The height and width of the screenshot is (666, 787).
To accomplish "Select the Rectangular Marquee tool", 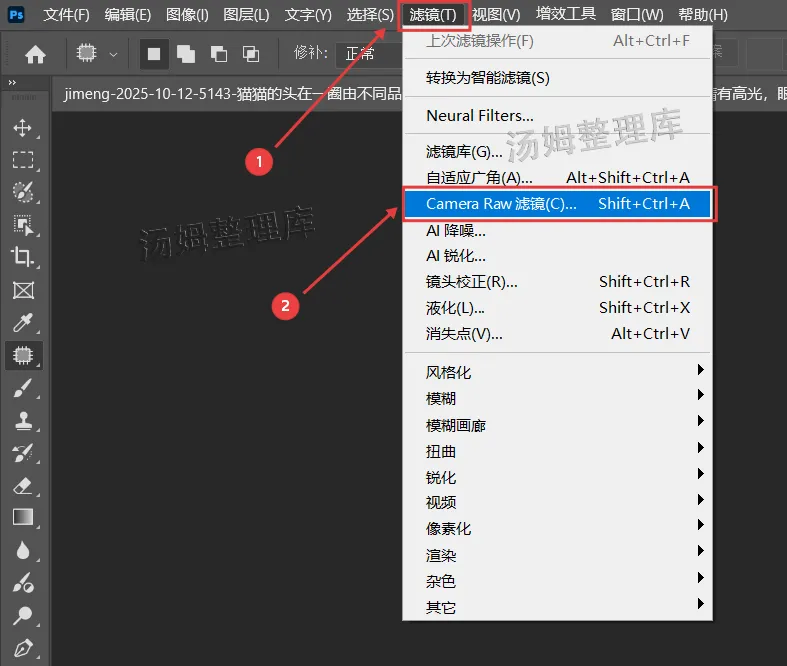I will coord(23,160).
